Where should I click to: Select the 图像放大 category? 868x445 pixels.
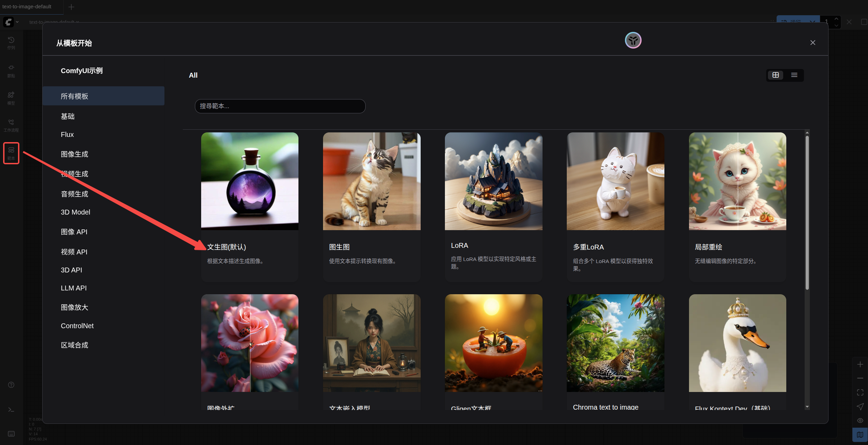coord(104,307)
